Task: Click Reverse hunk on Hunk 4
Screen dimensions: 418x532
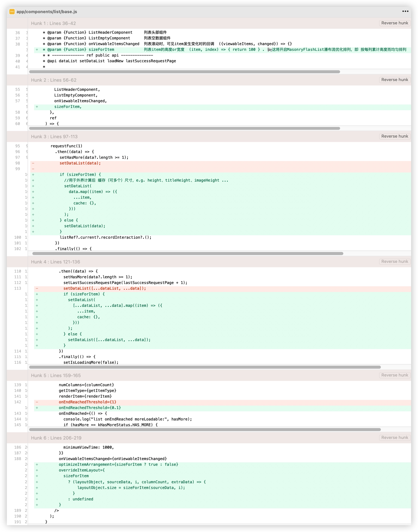Action: tap(395, 261)
